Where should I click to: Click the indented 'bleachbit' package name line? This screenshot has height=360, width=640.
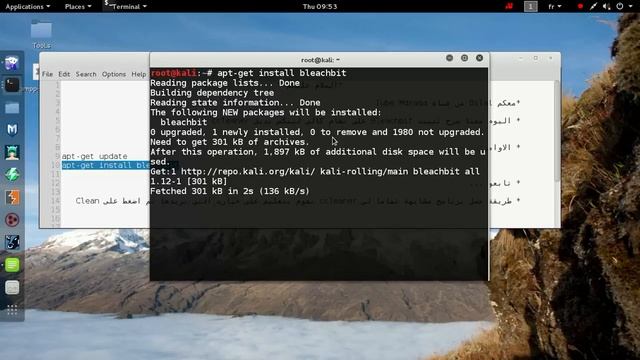pos(184,122)
